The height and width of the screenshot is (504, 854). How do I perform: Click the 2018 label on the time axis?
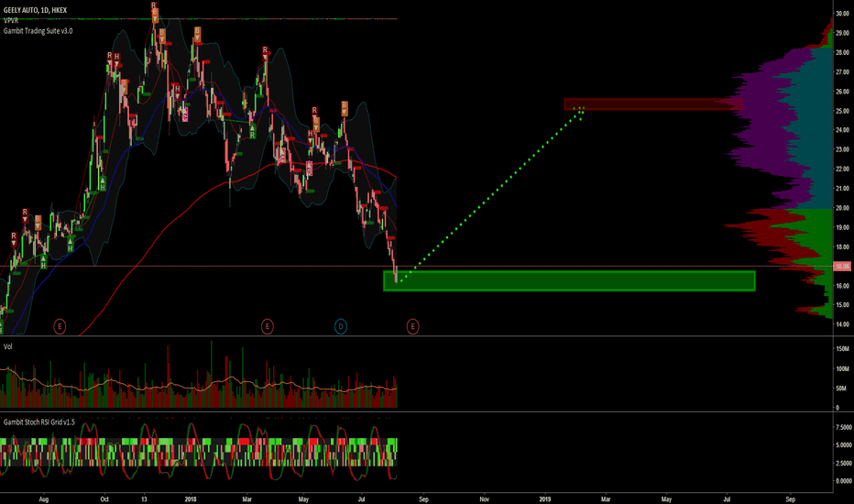tap(191, 499)
